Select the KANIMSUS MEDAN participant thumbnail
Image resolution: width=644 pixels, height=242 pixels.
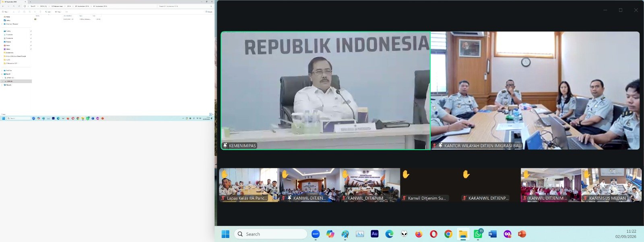coord(611,185)
